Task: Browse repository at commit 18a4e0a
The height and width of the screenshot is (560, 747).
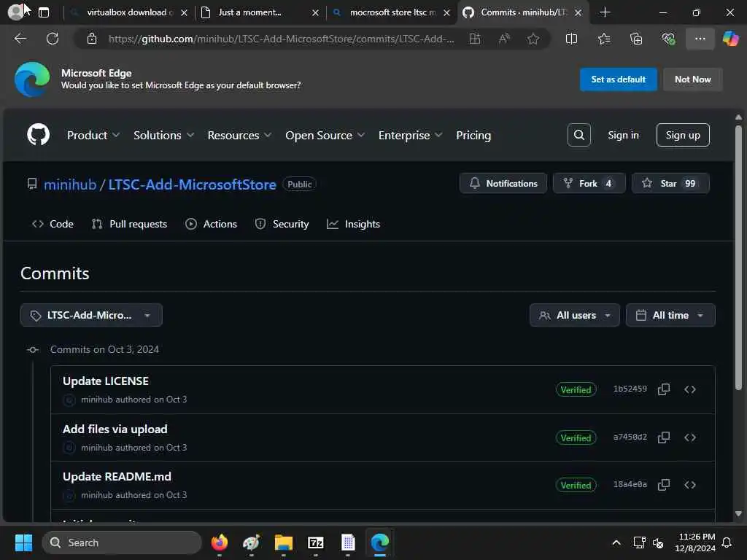Action: coord(690,485)
